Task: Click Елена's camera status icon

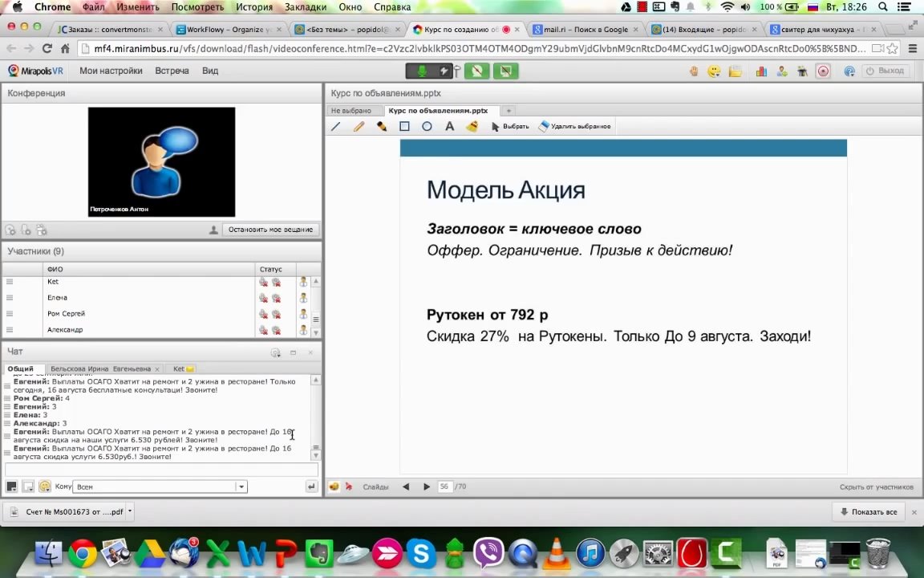Action: coord(276,298)
